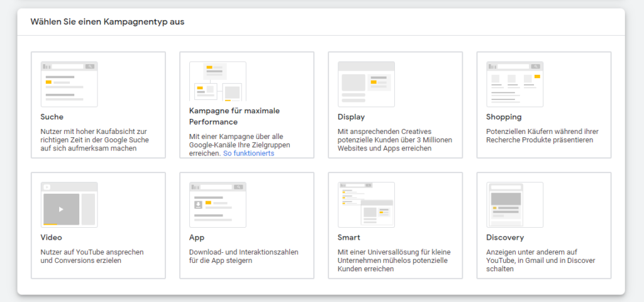The image size is (644, 302).
Task: Choose the 'Smart' card title
Action: pos(348,237)
